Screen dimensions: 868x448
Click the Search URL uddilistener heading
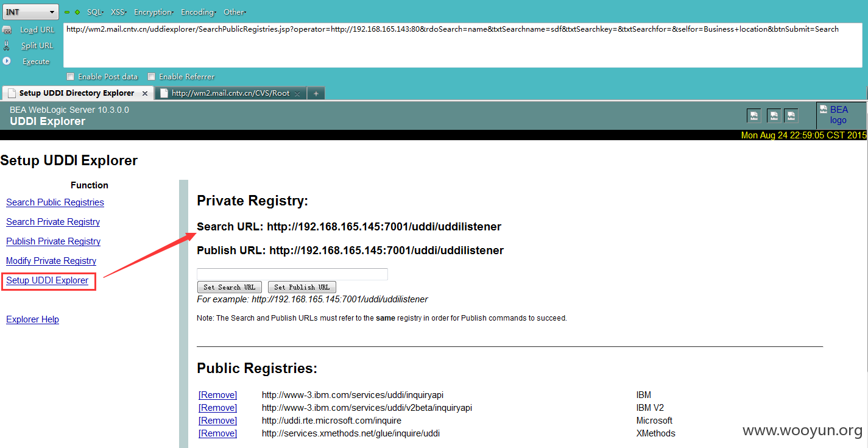click(x=349, y=227)
